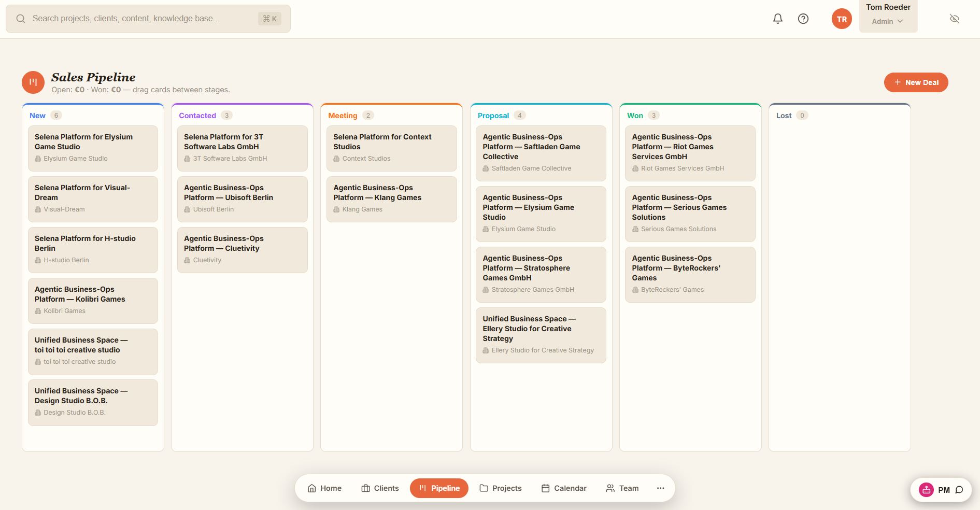980x510 pixels.
Task: Click the company icon beside Saftladen Game Collective
Action: coord(486,168)
